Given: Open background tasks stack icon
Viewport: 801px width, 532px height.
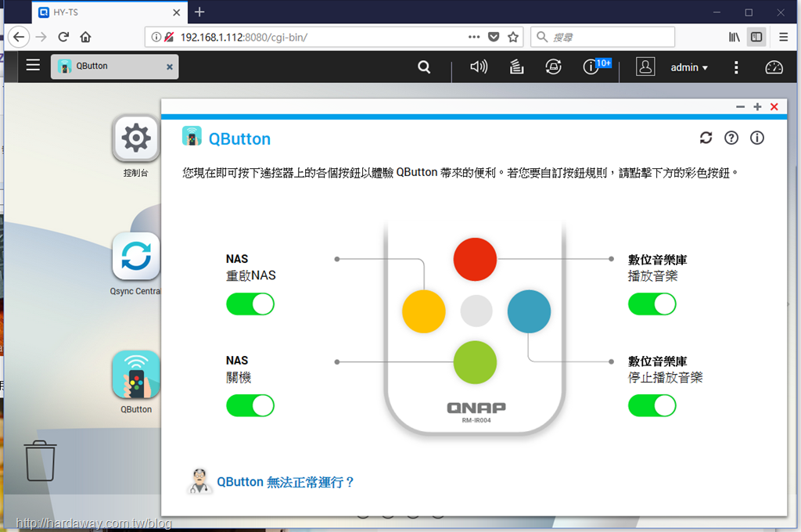Looking at the screenshot, I should 516,66.
